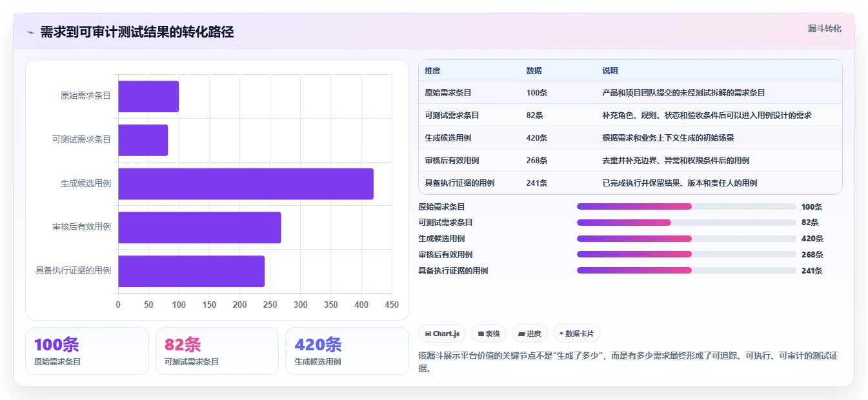Click the 268条 cell in the table
This screenshot has height=400, width=868.
(537, 161)
